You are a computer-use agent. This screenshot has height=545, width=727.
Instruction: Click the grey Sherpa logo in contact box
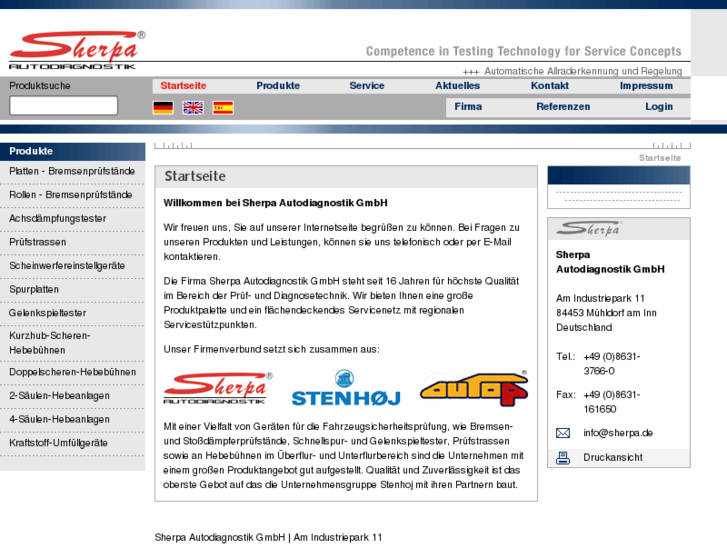tap(589, 228)
